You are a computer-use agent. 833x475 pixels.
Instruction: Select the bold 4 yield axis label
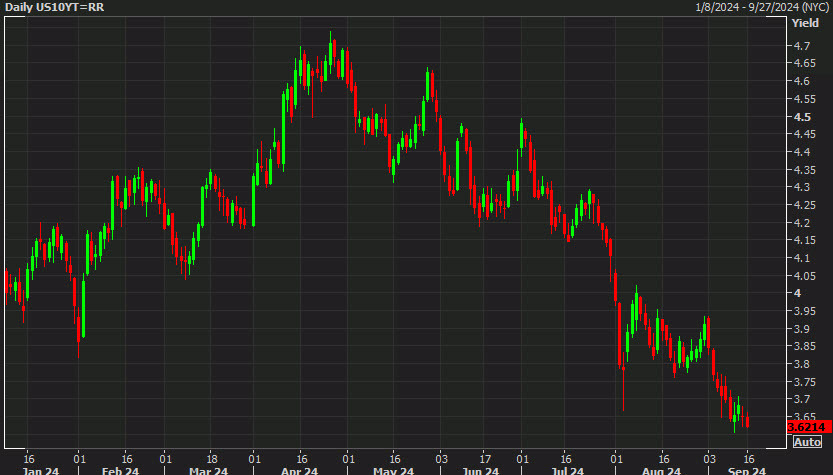(x=797, y=293)
